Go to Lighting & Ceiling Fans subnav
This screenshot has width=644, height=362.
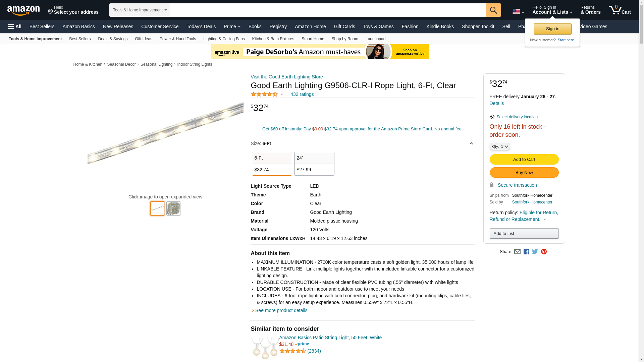tap(224, 39)
